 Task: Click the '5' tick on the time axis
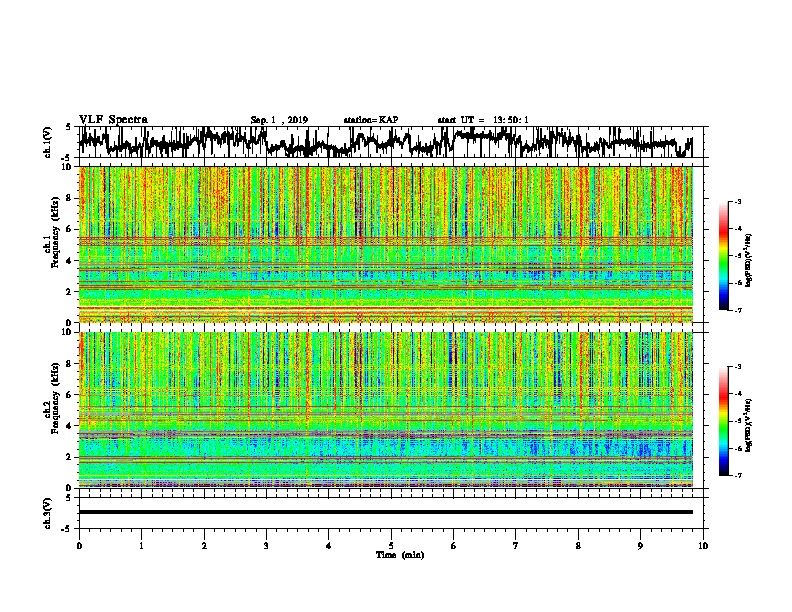pyautogui.click(x=391, y=546)
